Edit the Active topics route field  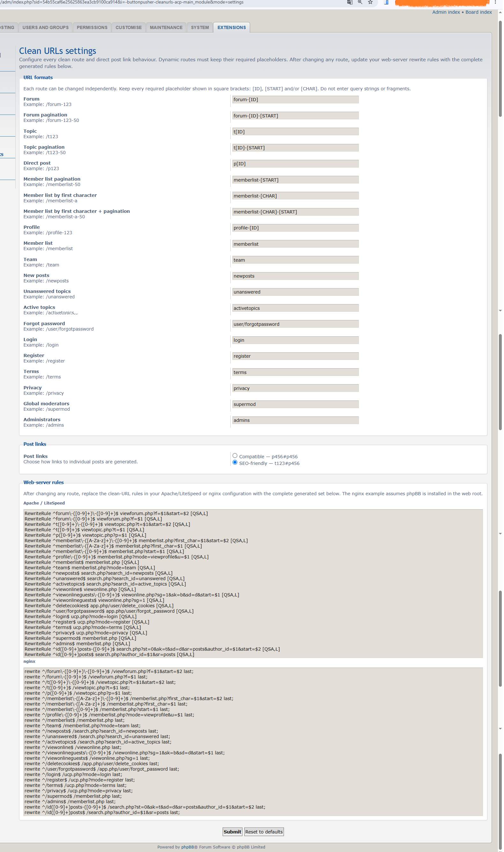coord(295,309)
